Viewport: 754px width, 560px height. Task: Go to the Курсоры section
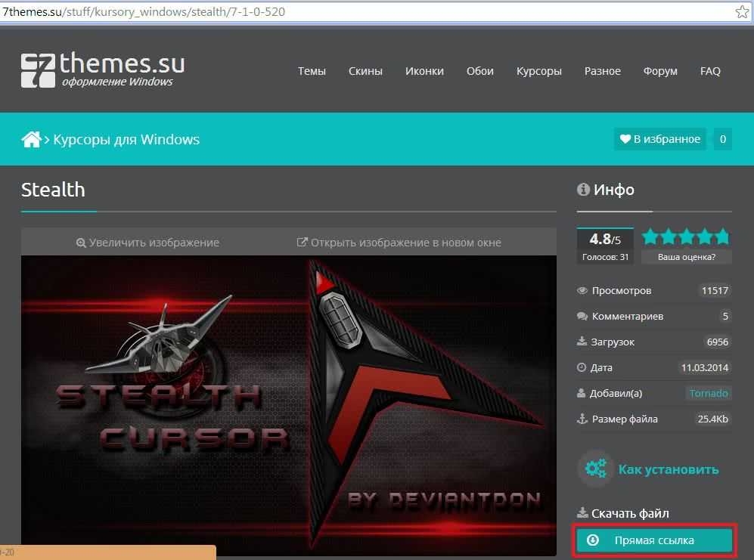point(538,71)
